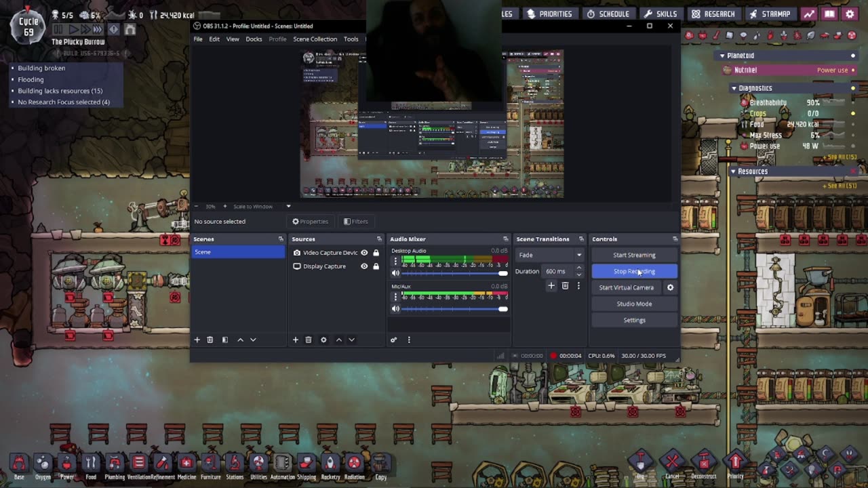Open the database book icon

pyautogui.click(x=829, y=14)
